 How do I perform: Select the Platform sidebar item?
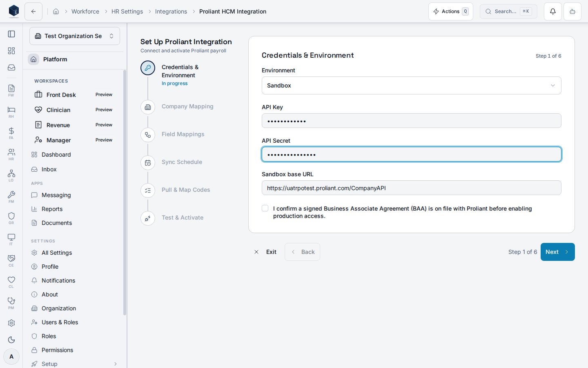(x=75, y=59)
